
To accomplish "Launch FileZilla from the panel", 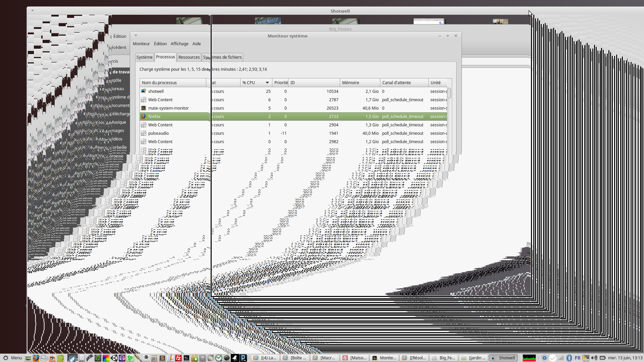I will 178,358.
